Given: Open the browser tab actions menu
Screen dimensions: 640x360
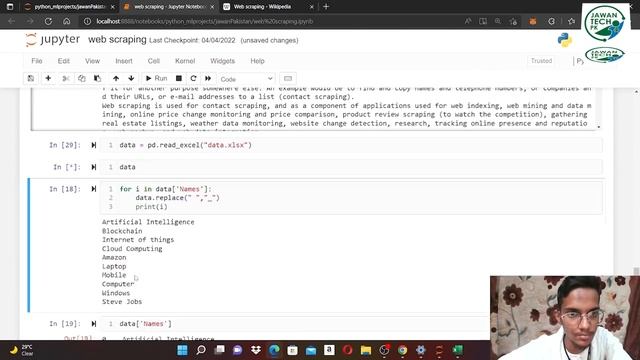Looking at the screenshot, I should click(10, 7).
